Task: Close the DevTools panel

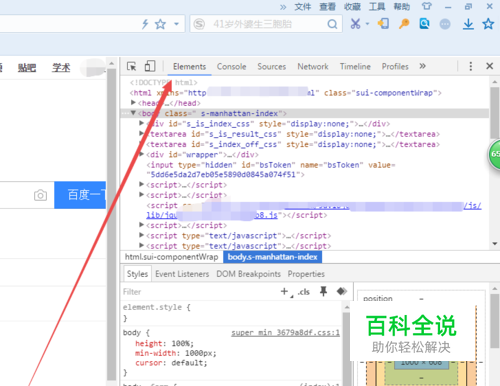Action: coord(489,66)
